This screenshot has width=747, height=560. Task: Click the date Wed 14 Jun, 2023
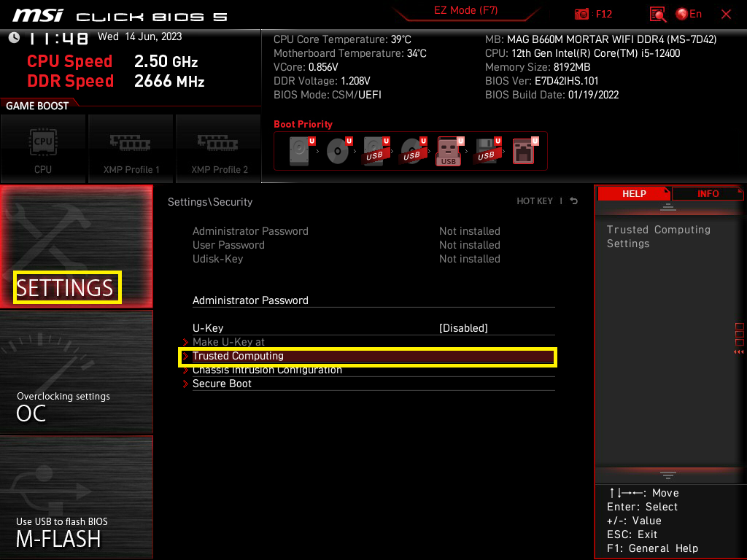(x=139, y=36)
